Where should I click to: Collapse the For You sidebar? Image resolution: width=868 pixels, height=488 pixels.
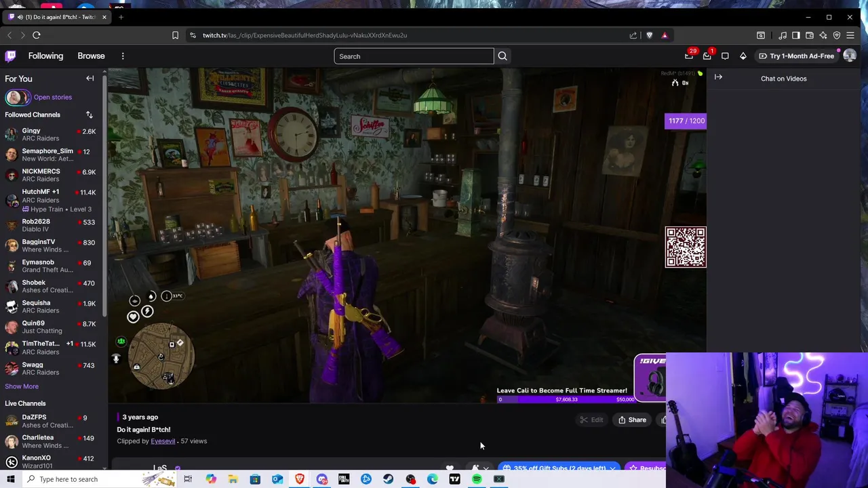90,79
